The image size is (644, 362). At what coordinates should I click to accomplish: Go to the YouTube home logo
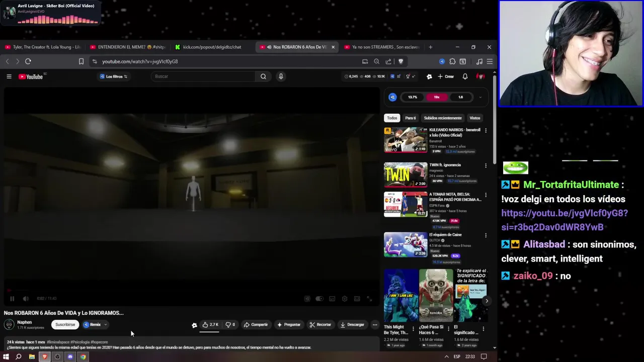click(x=31, y=76)
